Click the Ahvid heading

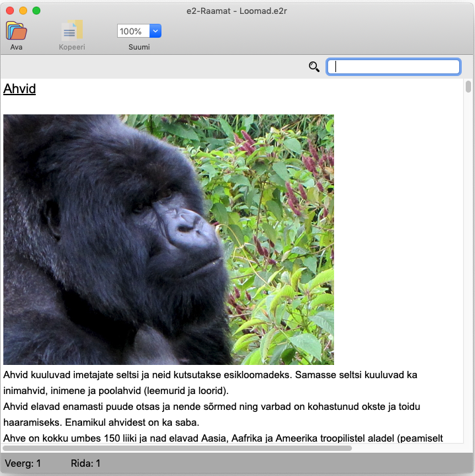point(20,89)
